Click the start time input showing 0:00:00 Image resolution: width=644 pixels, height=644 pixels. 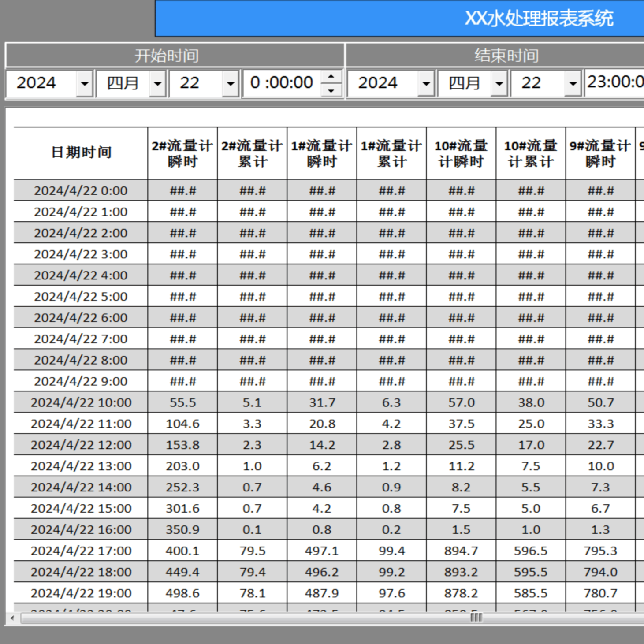click(282, 83)
